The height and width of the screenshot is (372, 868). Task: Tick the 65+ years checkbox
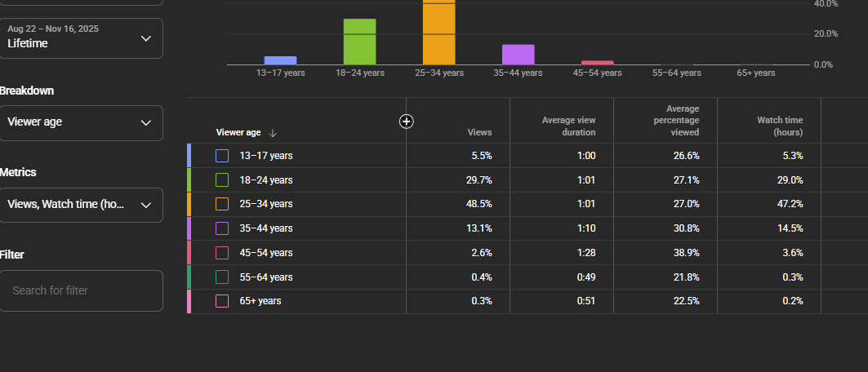222,301
